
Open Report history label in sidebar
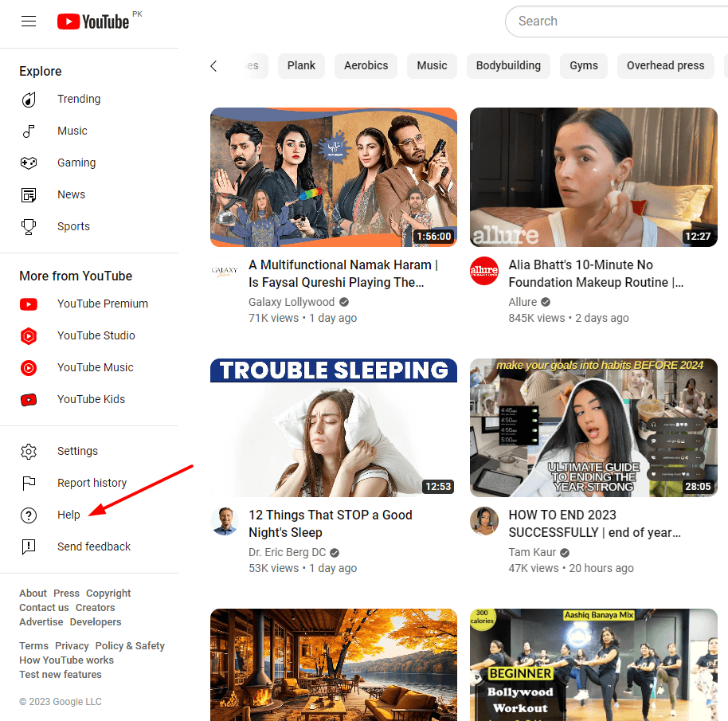pos(92,483)
